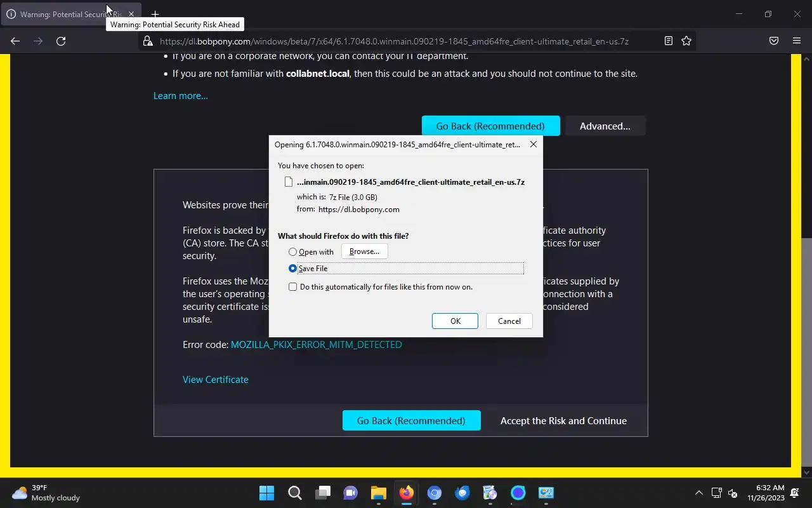This screenshot has height=508, width=812.
Task: Open the muted volume tray icon
Action: (x=733, y=493)
